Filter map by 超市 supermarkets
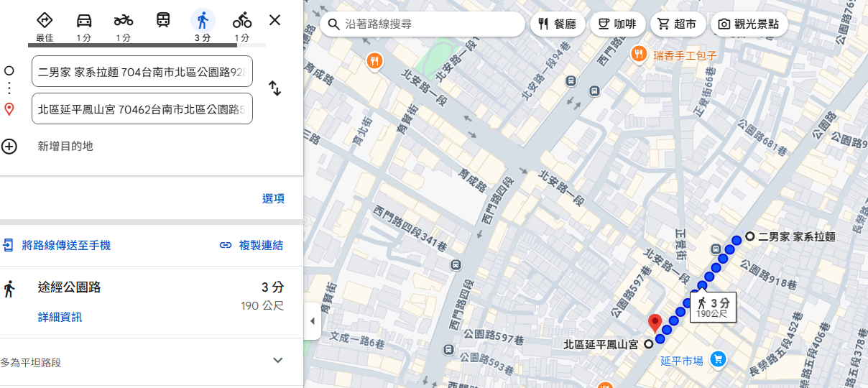The width and height of the screenshot is (868, 388). click(x=678, y=24)
